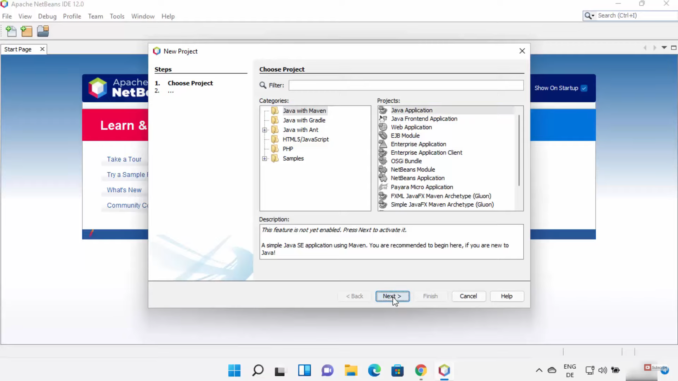Image resolution: width=678 pixels, height=381 pixels.
Task: Select Enterprise Application Client in Projects list
Action: pyautogui.click(x=426, y=153)
